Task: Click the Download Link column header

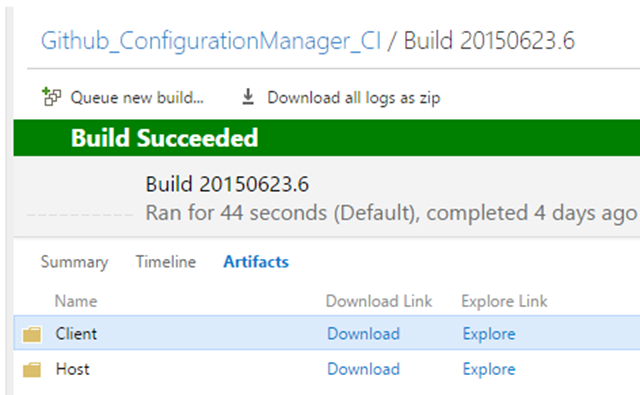Action: (379, 301)
